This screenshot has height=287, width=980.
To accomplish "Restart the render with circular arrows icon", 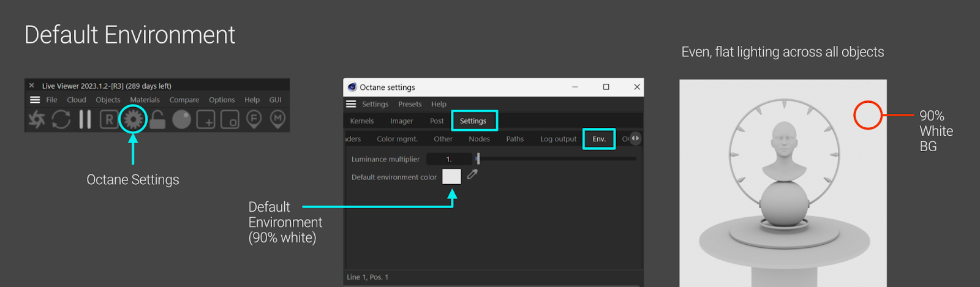I will (61, 119).
